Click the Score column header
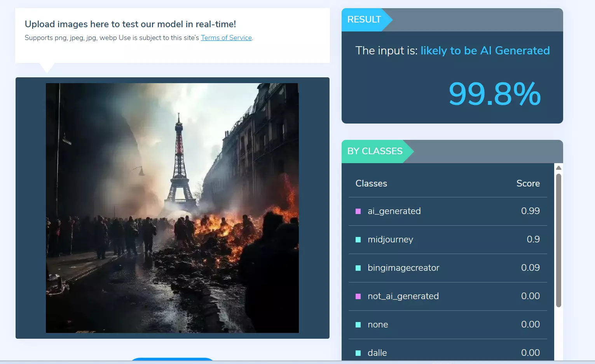 (x=528, y=183)
